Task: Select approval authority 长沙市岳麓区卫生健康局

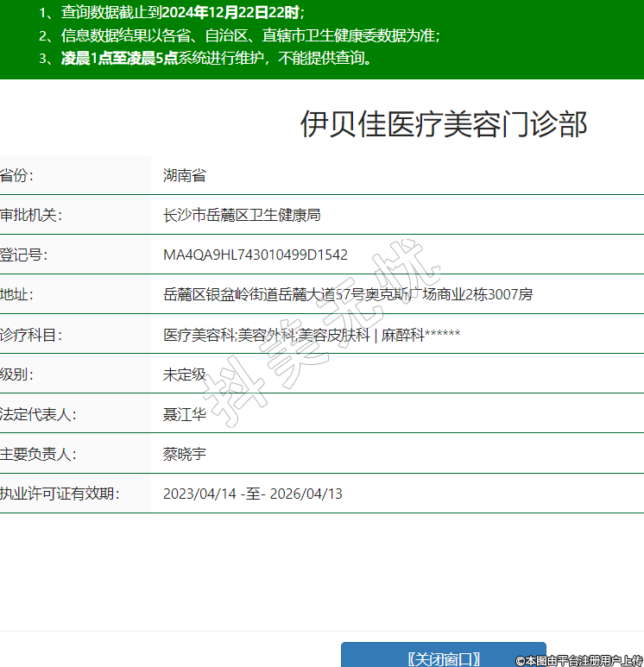Action: [242, 215]
